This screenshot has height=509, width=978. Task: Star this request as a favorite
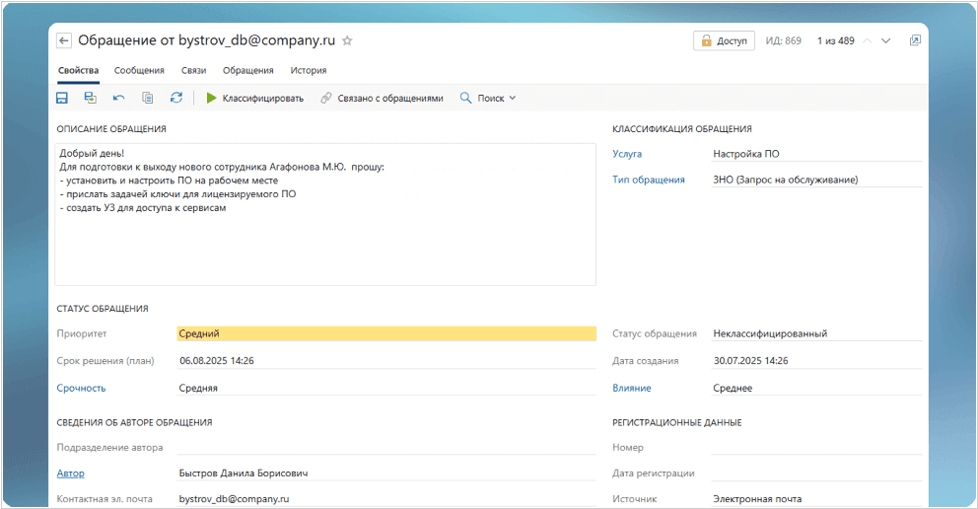[347, 41]
